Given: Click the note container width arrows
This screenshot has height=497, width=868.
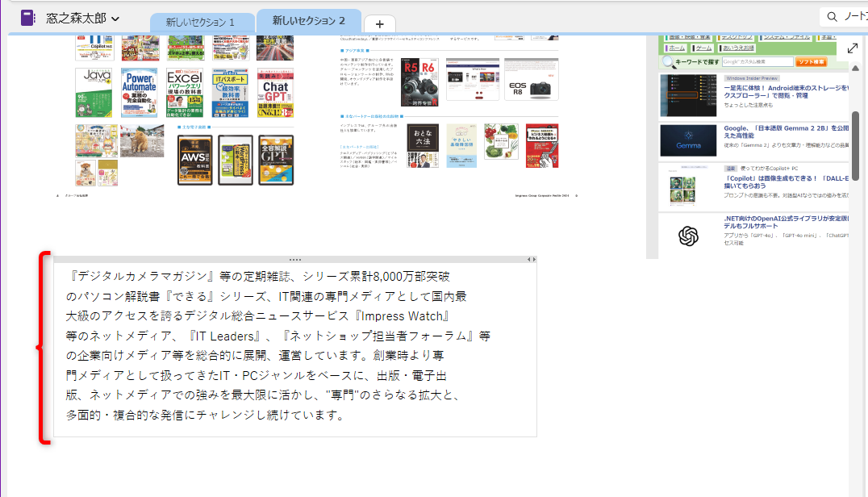Looking at the screenshot, I should coord(532,260).
